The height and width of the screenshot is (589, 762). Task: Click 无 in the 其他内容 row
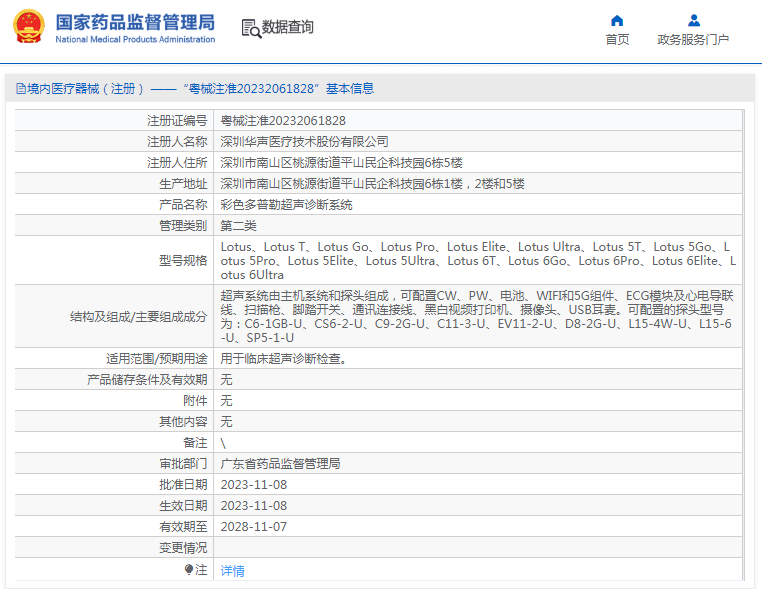(x=226, y=421)
